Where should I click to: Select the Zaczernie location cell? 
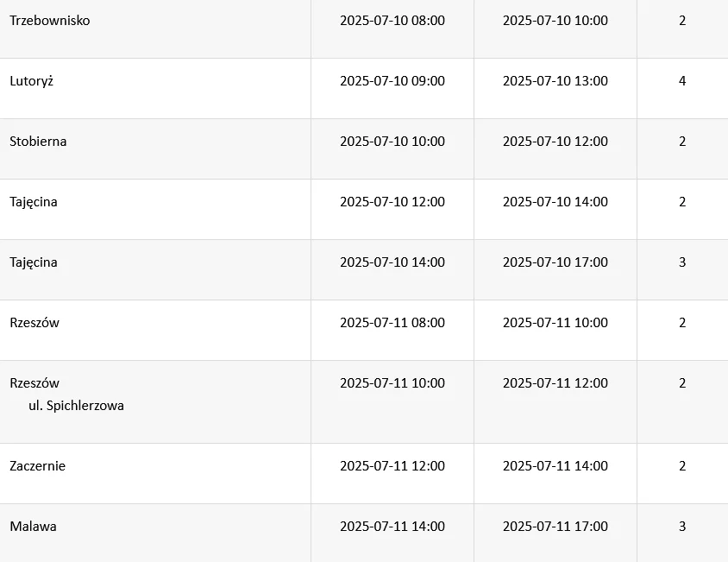pos(38,466)
